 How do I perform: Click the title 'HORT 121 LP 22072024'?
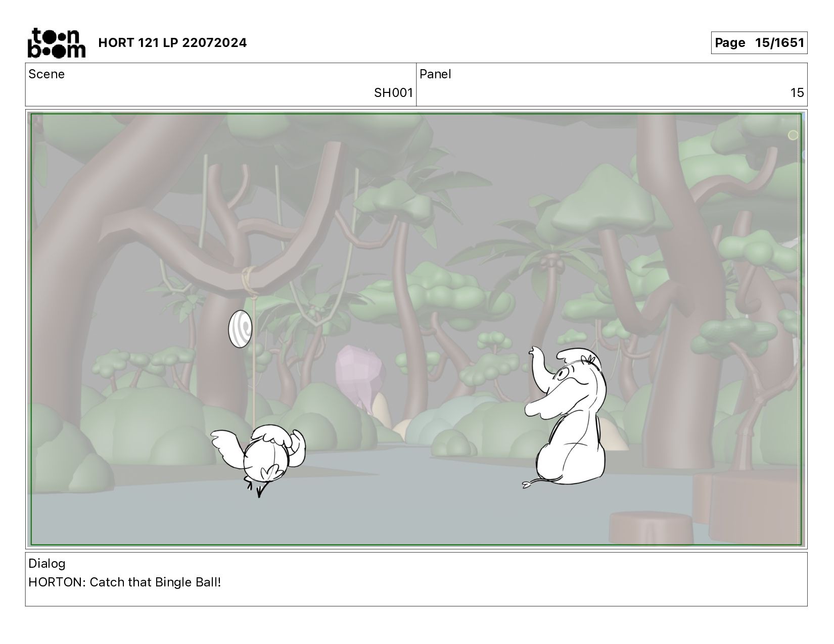tap(172, 43)
